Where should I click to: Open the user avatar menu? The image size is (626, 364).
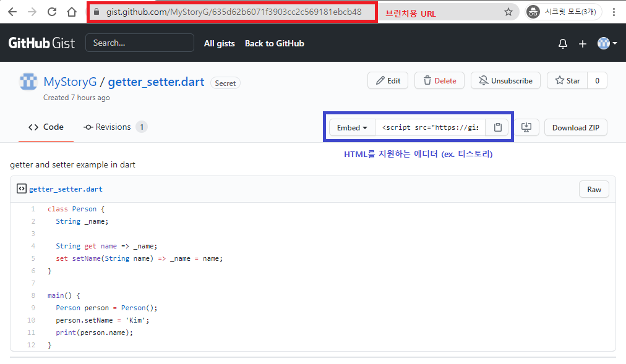tap(602, 43)
